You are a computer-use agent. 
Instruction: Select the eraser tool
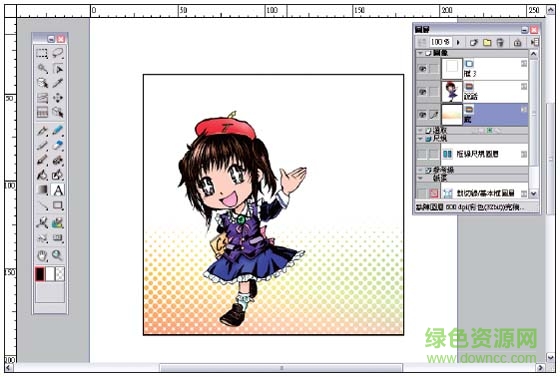click(x=58, y=145)
